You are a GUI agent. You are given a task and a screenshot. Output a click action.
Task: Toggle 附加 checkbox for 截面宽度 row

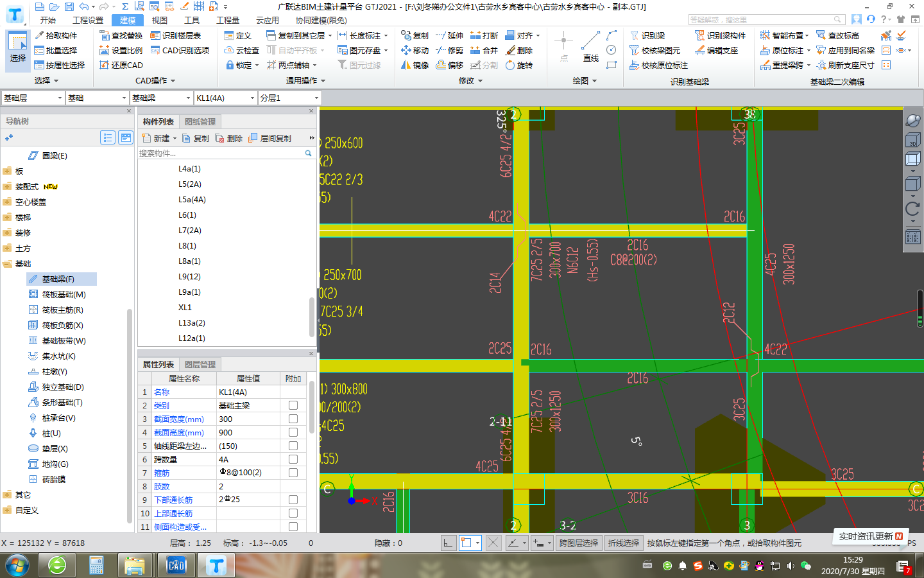click(x=293, y=419)
